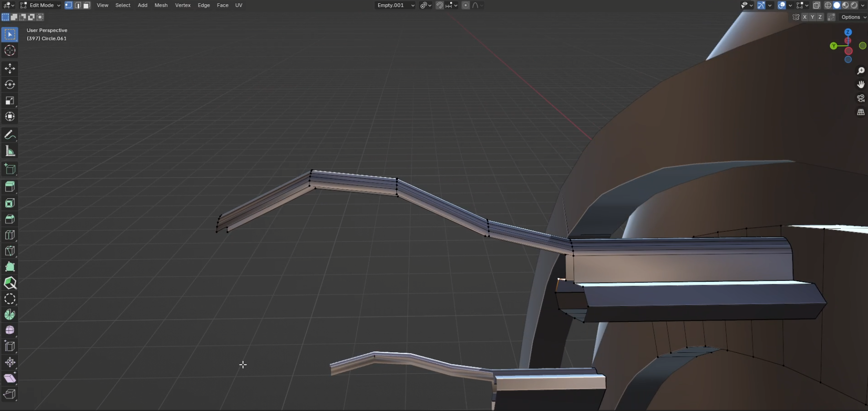Screen dimensions: 868x411
Task: Switch to solid viewport shading
Action: 837,5
